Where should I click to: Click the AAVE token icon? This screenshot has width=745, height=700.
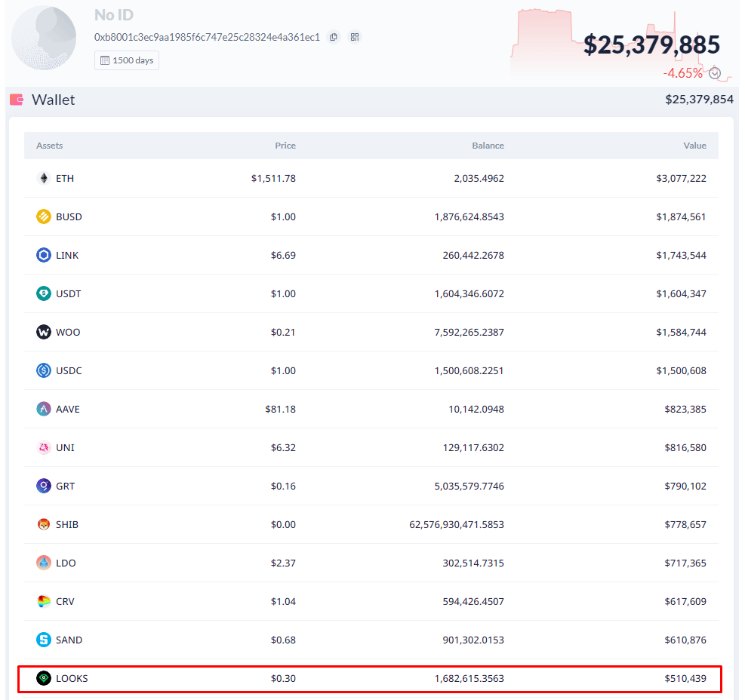coord(44,409)
